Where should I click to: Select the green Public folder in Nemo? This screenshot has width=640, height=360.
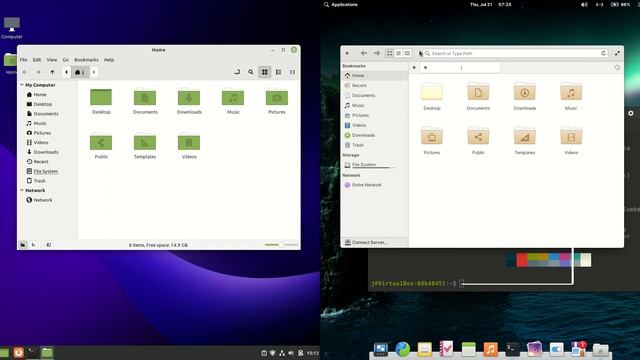(x=101, y=146)
